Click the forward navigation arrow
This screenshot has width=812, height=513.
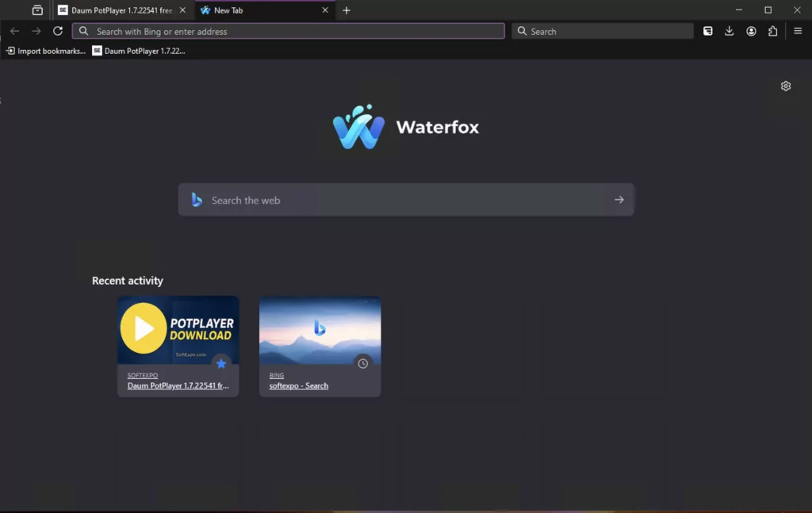click(x=36, y=31)
